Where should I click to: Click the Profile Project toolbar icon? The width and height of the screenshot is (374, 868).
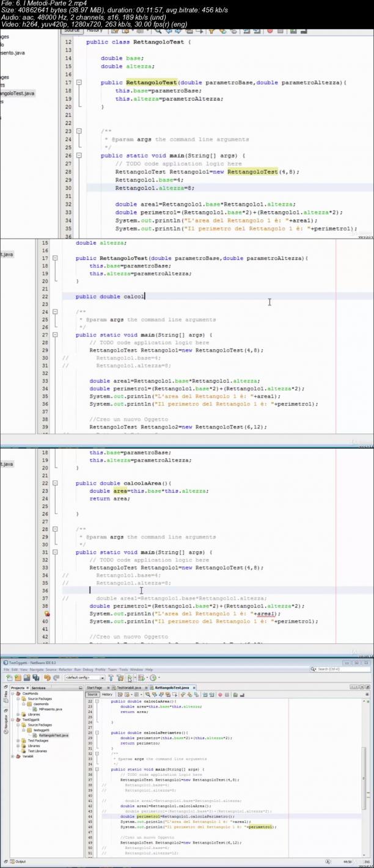(153, 678)
